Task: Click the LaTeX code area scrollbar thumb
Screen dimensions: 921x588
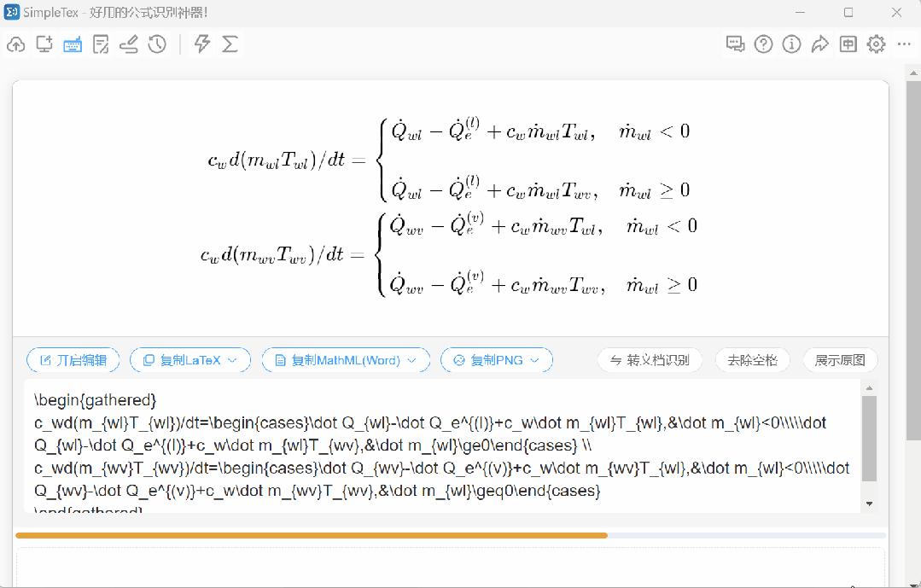Action: 869,439
